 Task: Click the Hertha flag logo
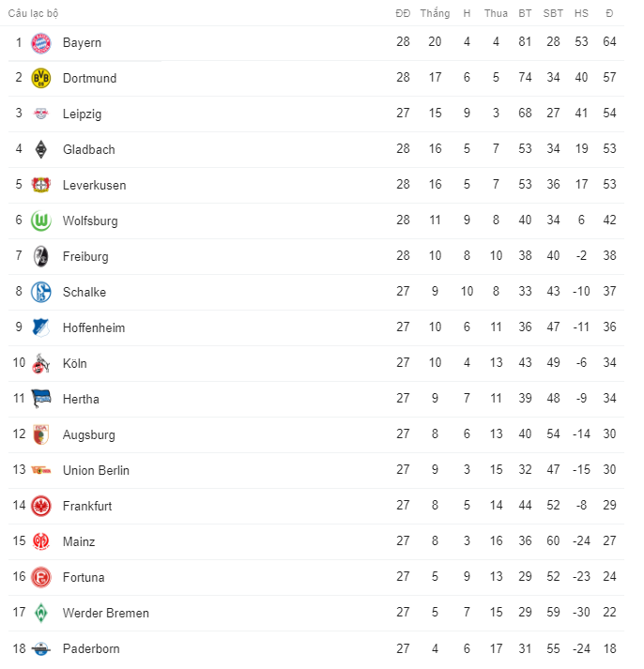(40, 399)
